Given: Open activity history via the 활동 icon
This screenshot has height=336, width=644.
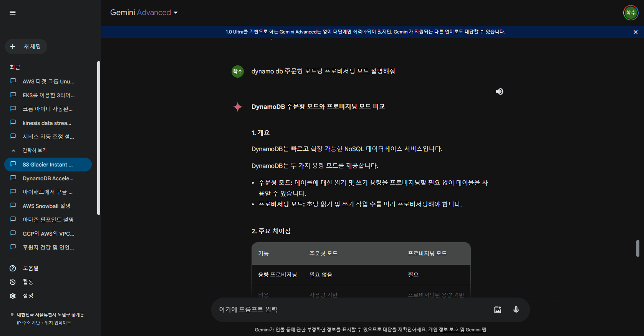Looking at the screenshot, I should tap(13, 282).
